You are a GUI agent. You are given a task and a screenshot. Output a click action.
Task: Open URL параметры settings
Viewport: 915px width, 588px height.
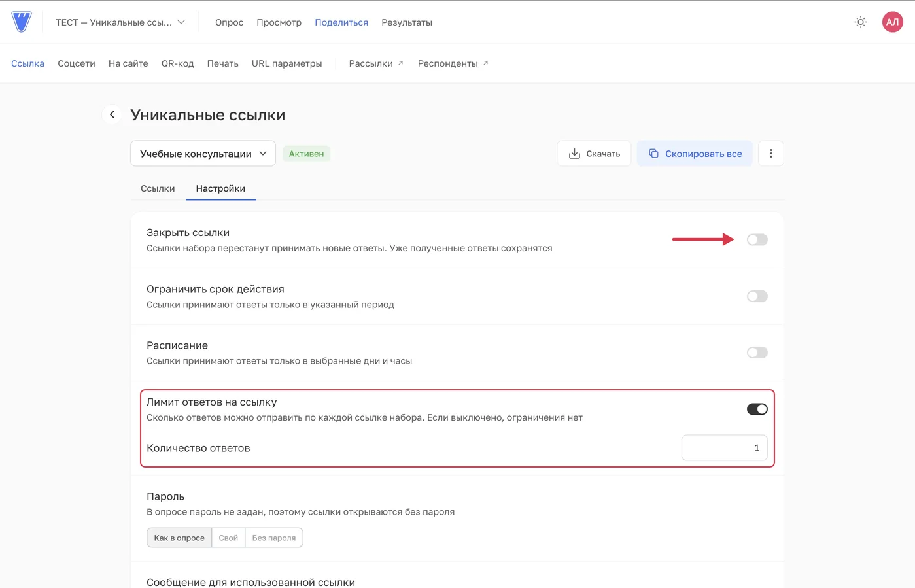286,63
